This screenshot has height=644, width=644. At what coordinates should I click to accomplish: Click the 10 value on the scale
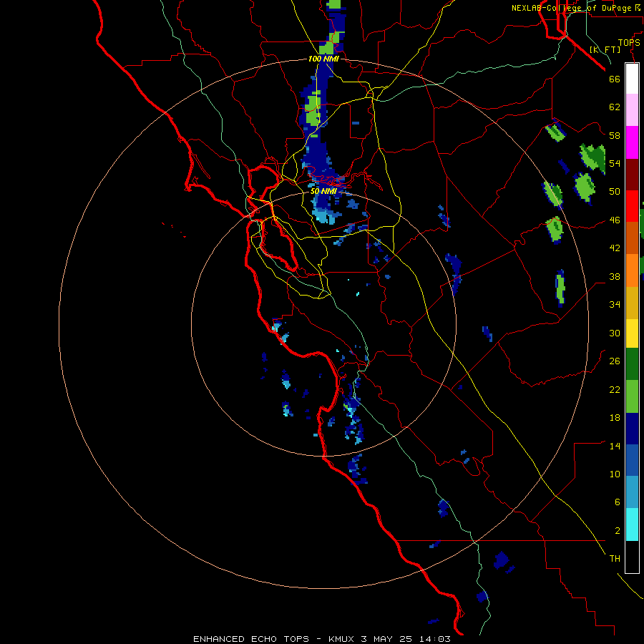[x=615, y=474]
